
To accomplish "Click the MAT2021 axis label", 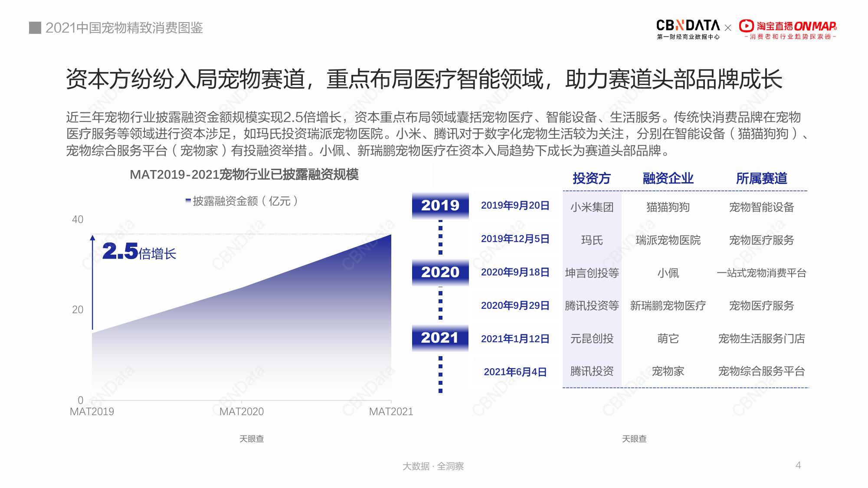I will click(391, 412).
